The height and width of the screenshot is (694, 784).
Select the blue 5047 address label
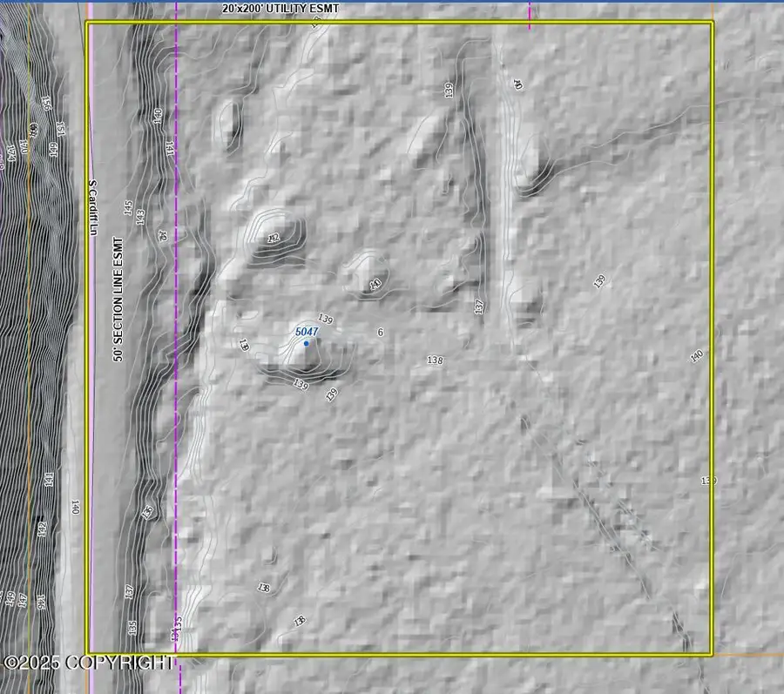[307, 332]
